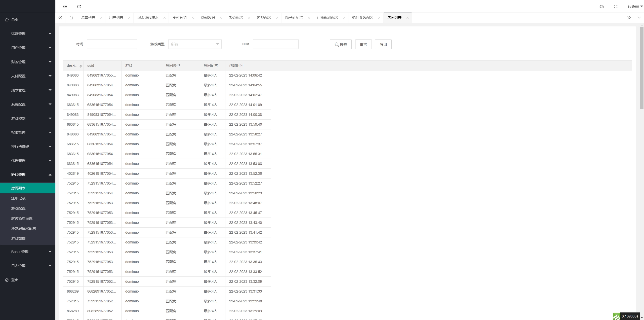Open 注单记录 in the sidebar
This screenshot has height=320, width=644.
[x=18, y=198]
